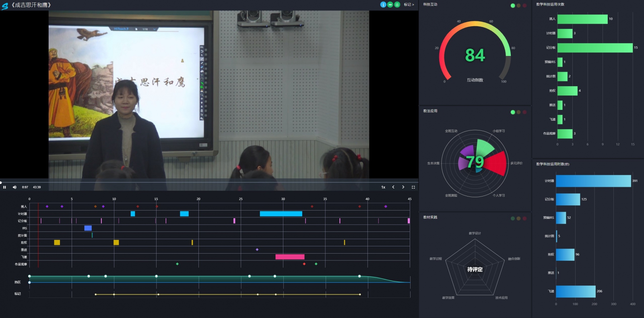Toggle green light in 科技互动 panel
The width and height of the screenshot is (644, 318).
[x=512, y=6]
